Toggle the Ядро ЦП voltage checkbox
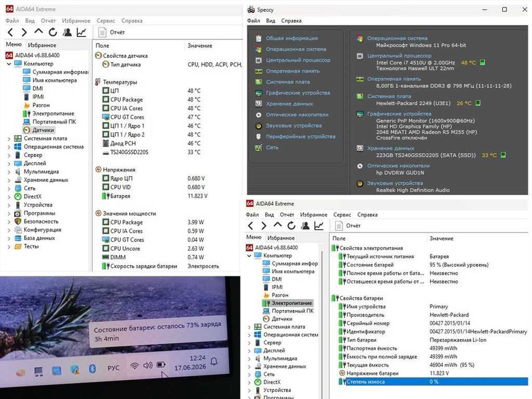Viewport: 532px width, 399px height. [x=106, y=178]
